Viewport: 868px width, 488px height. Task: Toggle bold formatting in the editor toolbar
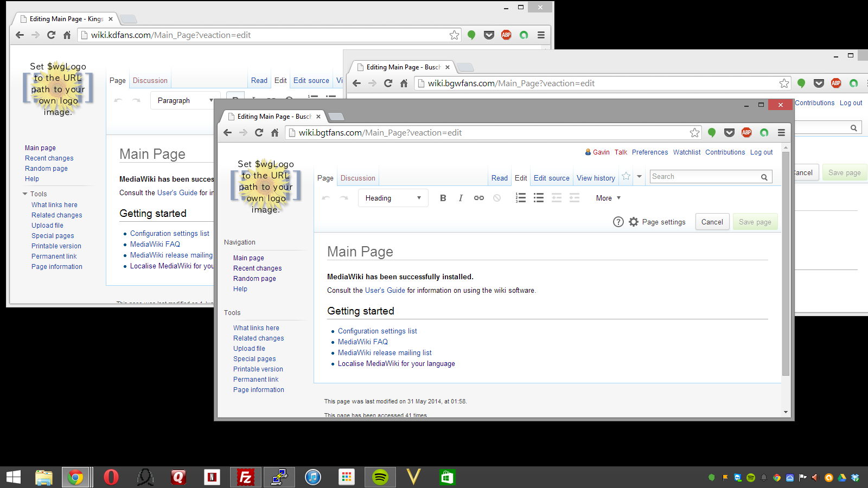pos(443,198)
